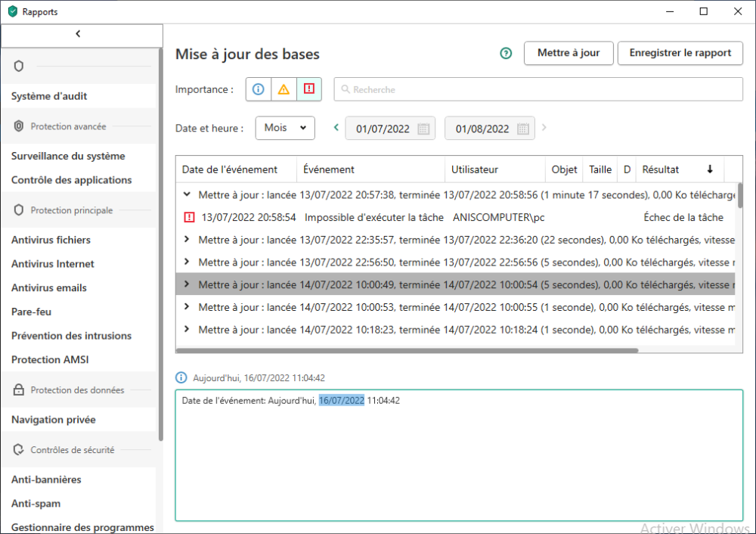Click the Protection des données lock icon
Viewport: 756px width, 534px height.
19,390
